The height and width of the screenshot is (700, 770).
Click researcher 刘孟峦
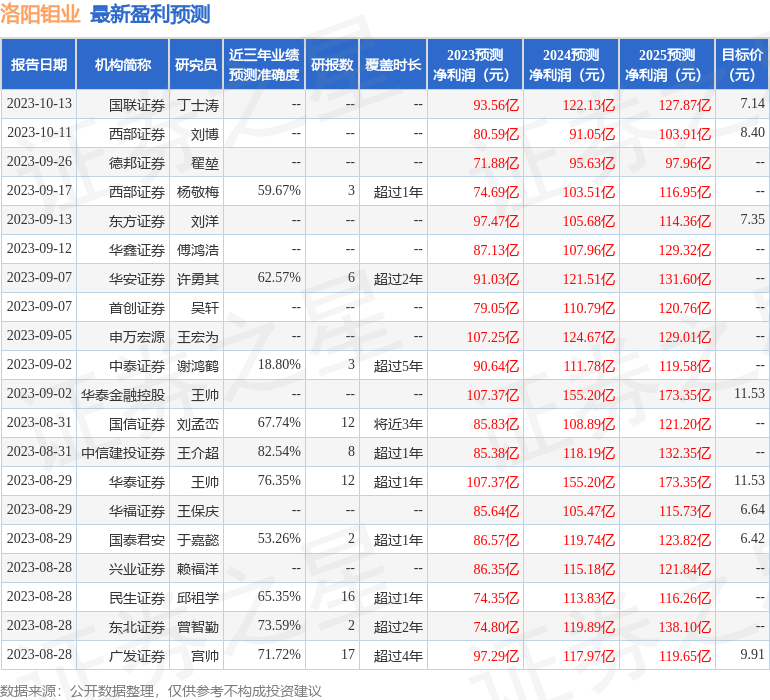coord(198,424)
